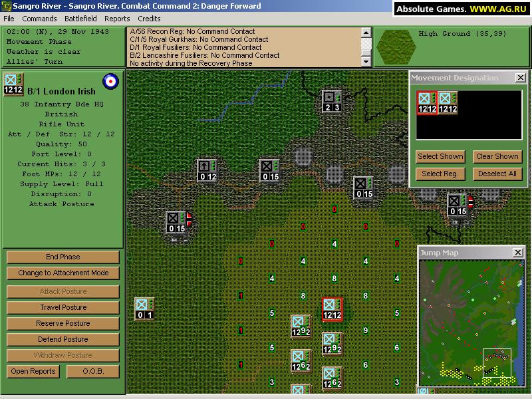Screen dimensions: 532x399
Task: Close the Jump Map panel
Action: point(518,253)
